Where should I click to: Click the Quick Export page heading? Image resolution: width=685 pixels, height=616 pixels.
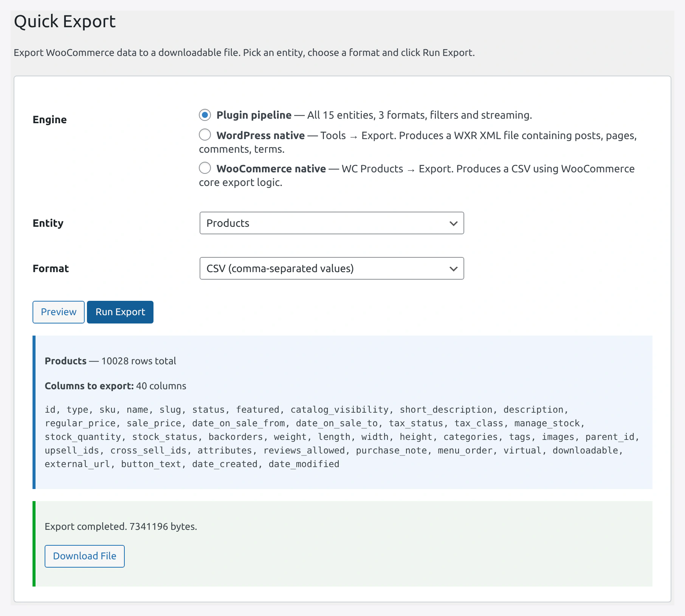click(x=65, y=22)
